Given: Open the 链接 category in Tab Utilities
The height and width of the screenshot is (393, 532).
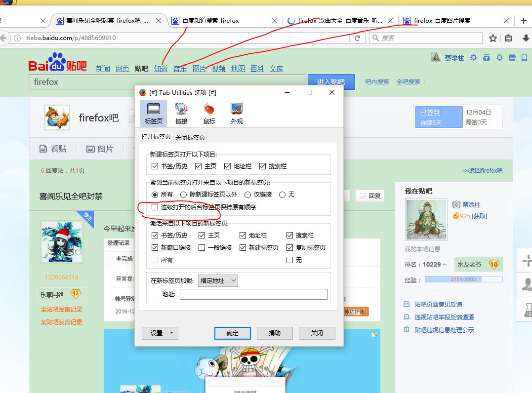Looking at the screenshot, I should (181, 113).
